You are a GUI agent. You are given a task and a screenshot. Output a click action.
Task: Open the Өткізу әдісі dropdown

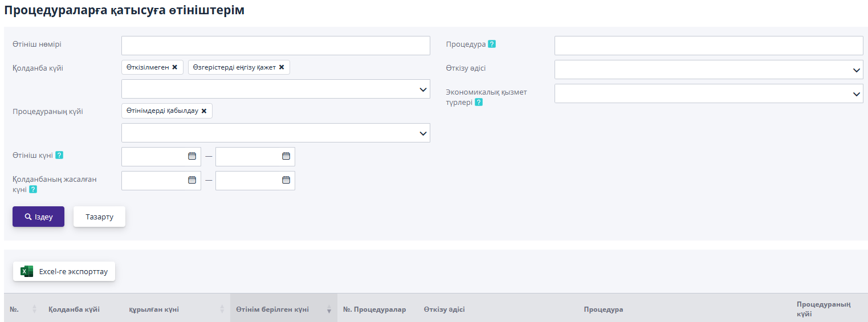point(857,70)
